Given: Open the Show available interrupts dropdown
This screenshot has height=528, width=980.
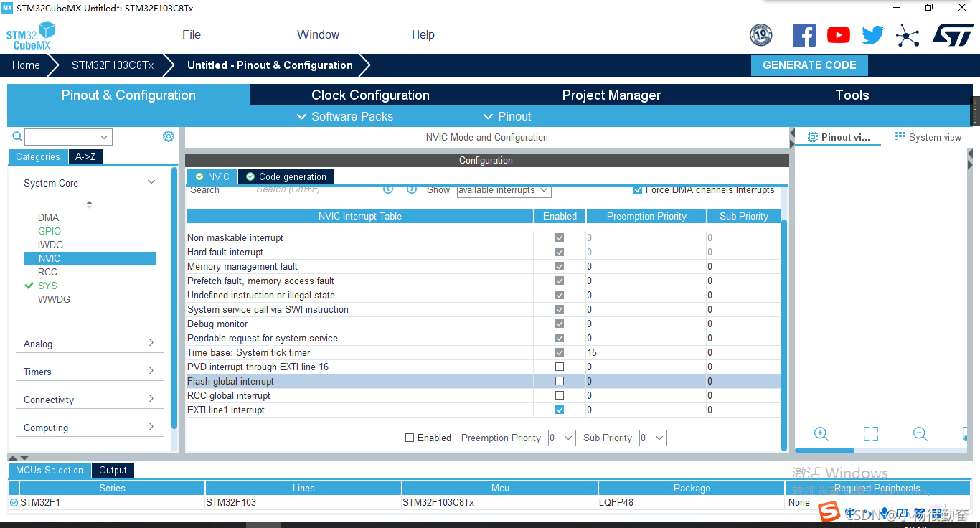Looking at the screenshot, I should pos(504,190).
